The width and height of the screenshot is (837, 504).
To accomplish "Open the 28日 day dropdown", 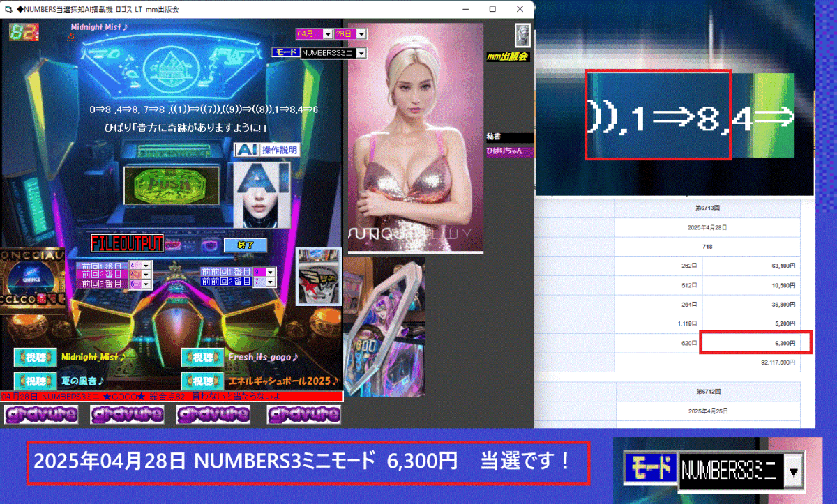I will (x=361, y=33).
